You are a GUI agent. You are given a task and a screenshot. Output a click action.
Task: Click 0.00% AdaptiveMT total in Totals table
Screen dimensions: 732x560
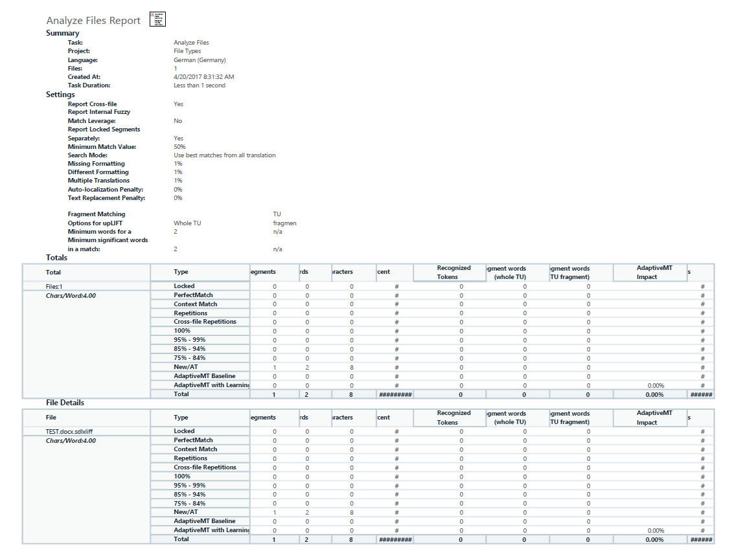(x=654, y=395)
